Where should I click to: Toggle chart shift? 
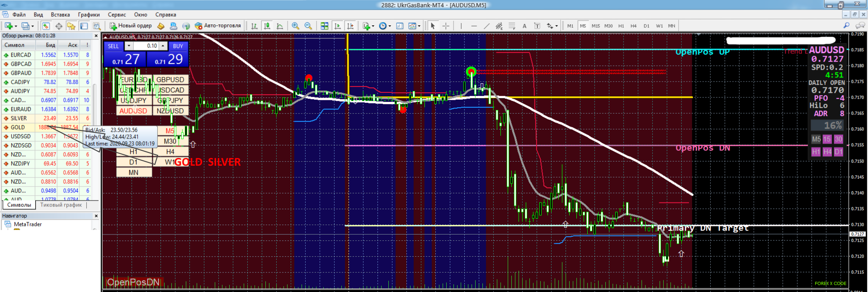(350, 26)
